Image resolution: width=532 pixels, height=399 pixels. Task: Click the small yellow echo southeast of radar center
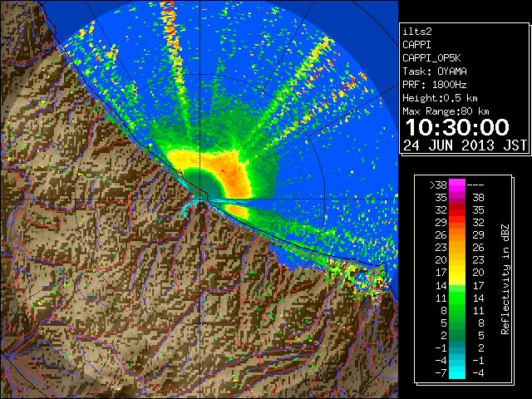(x=237, y=212)
